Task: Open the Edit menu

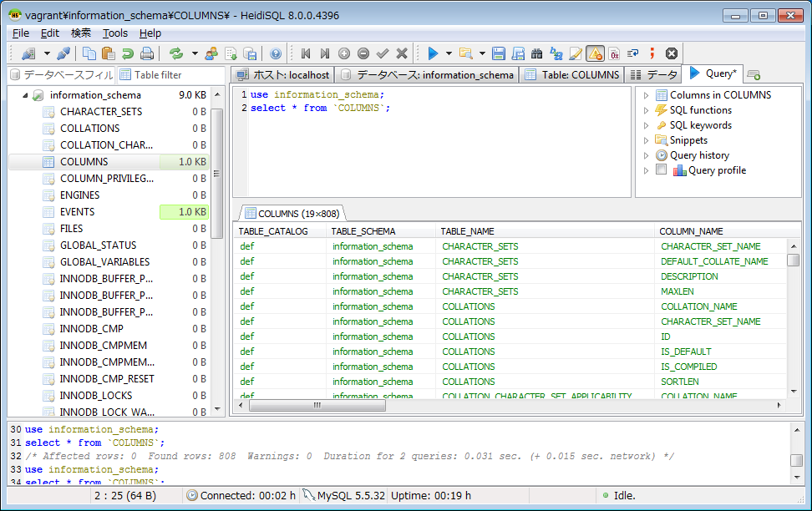Action: [x=50, y=33]
